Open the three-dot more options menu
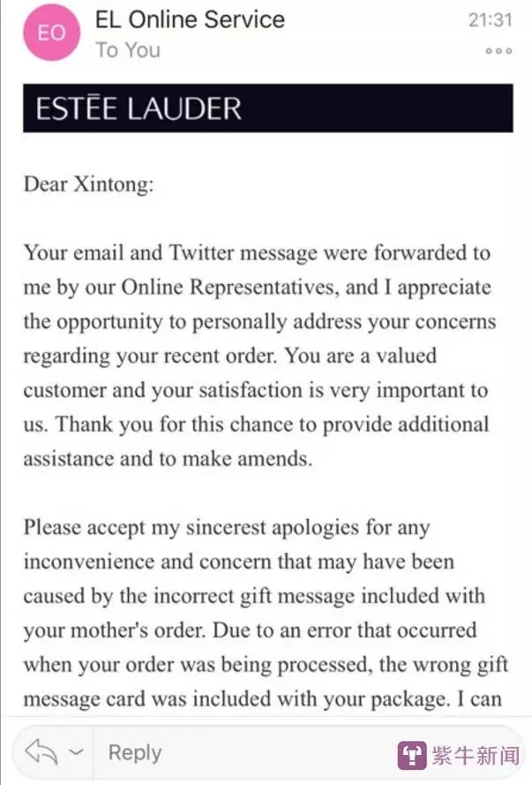This screenshot has height=785, width=532. pyautogui.click(x=498, y=51)
